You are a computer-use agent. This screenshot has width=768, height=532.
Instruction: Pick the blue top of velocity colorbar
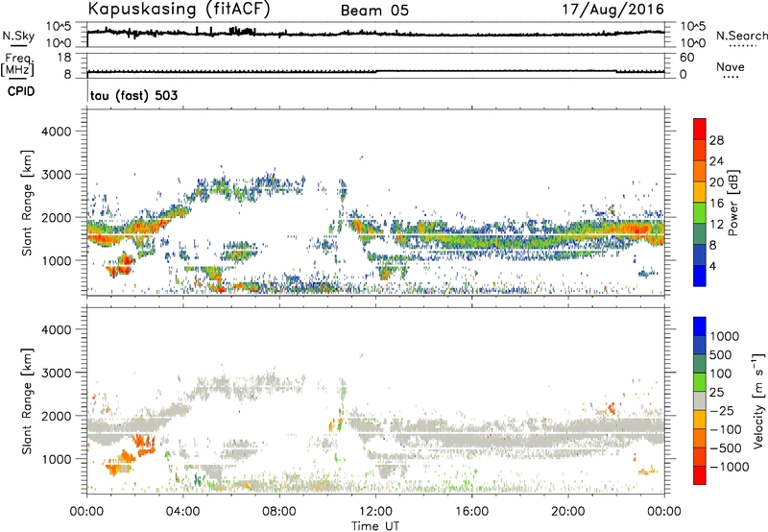[x=700, y=326]
